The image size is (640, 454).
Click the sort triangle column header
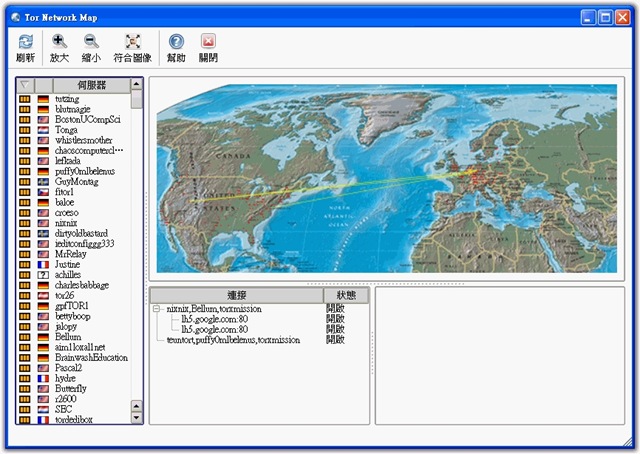click(25, 85)
